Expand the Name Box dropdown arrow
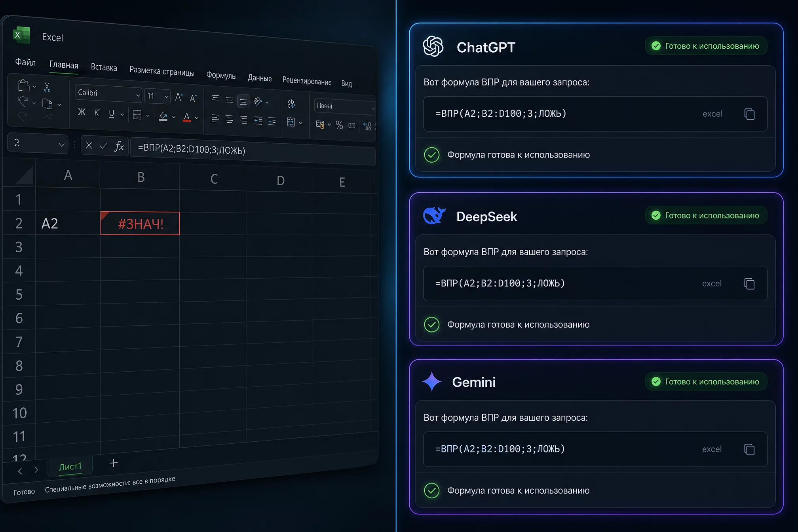The height and width of the screenshot is (532, 798). (61, 144)
